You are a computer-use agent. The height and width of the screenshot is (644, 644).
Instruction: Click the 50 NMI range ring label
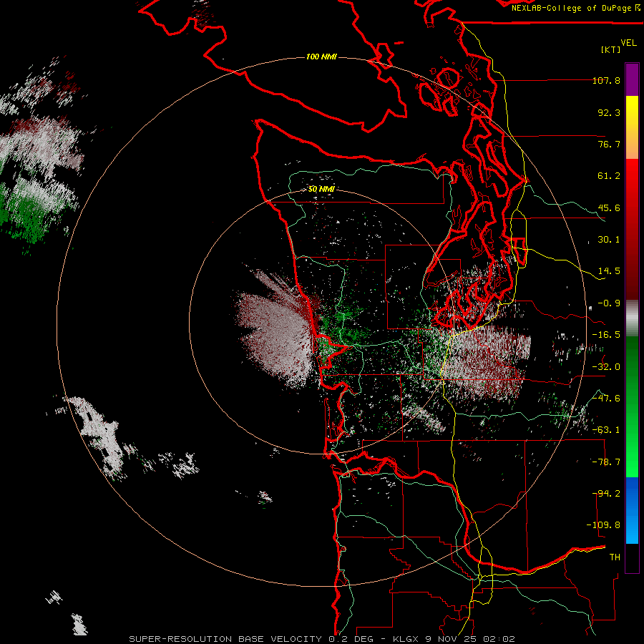point(321,189)
